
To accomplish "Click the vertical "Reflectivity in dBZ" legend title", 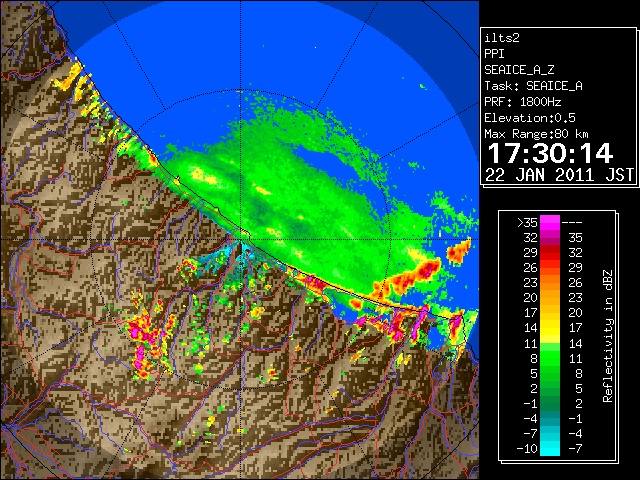I will (x=608, y=336).
